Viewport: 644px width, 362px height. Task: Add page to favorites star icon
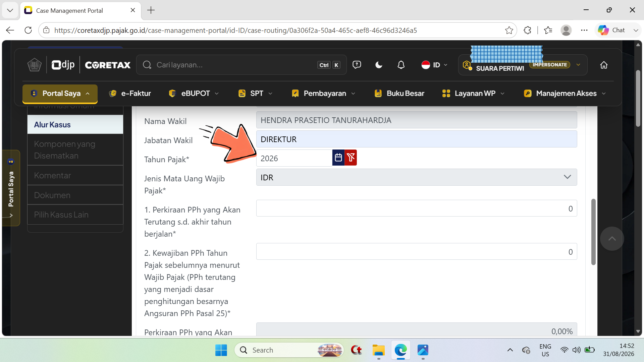point(509,30)
